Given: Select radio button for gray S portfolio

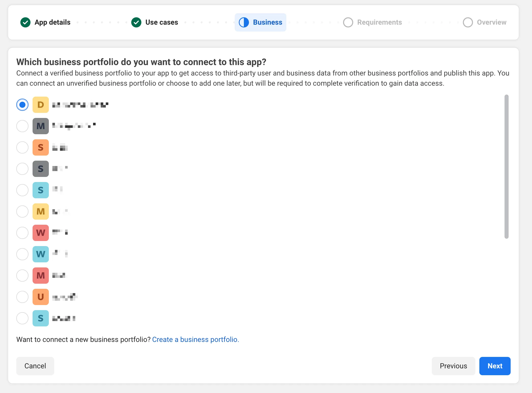Looking at the screenshot, I should [x=22, y=169].
